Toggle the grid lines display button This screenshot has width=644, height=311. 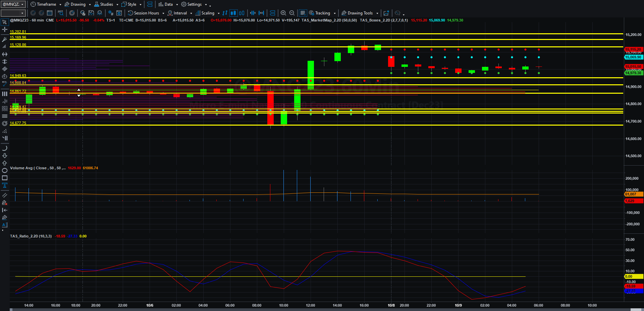303,13
